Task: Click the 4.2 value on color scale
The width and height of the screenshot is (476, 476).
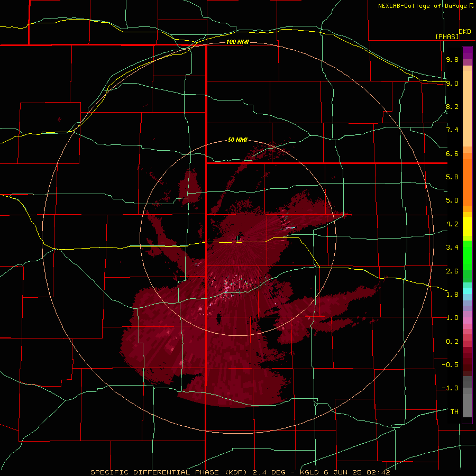Action: pos(452,224)
